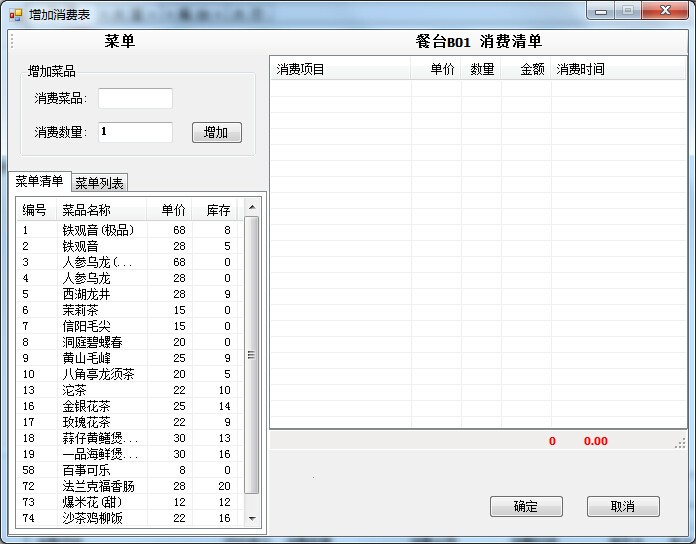Screen dimensions: 696x544
Task: Select the 沱茶 row
Action: click(x=130, y=390)
